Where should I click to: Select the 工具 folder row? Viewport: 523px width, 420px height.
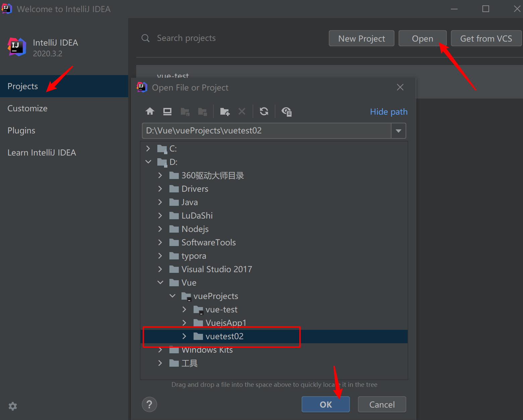click(274, 363)
